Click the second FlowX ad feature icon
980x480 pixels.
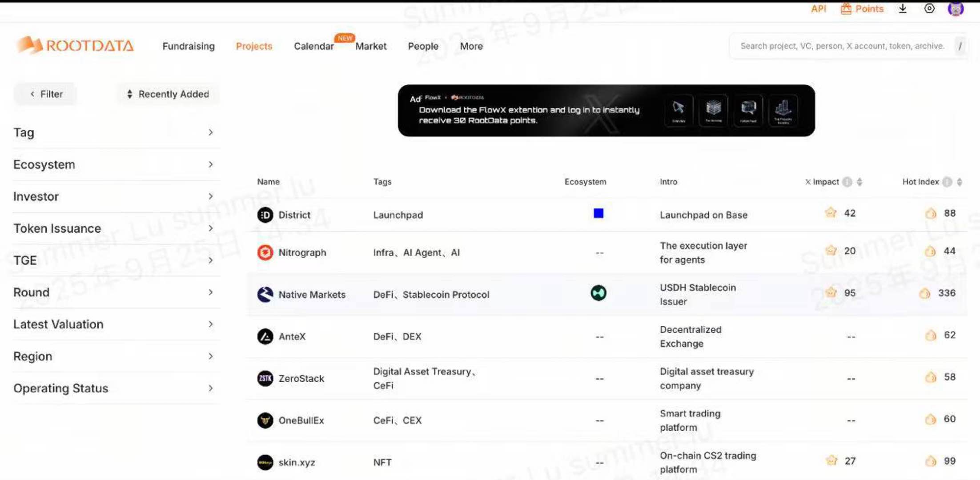tap(713, 110)
